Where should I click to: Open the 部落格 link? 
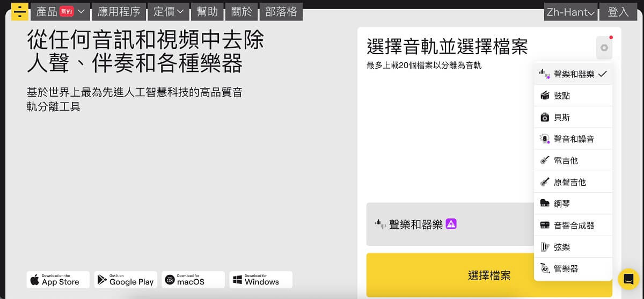click(281, 11)
